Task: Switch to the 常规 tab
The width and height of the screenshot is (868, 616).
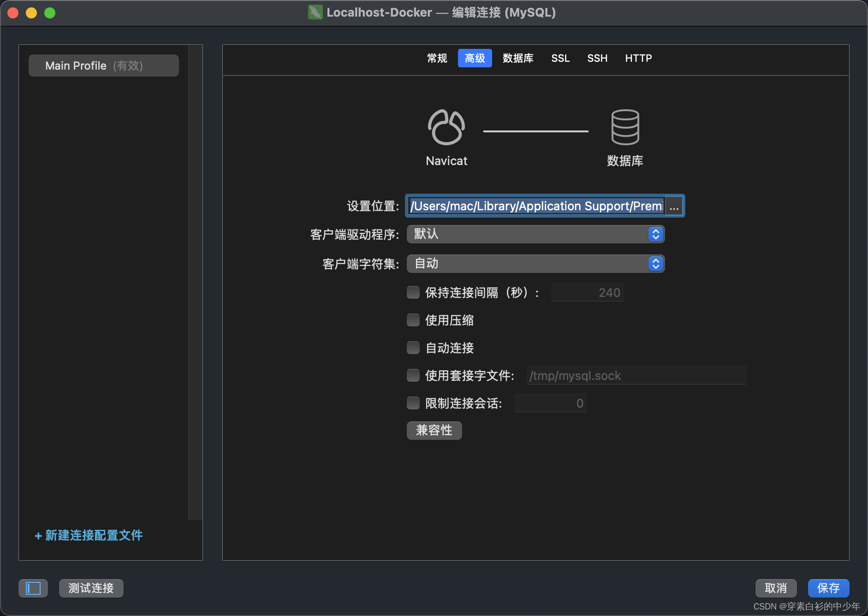Action: pyautogui.click(x=437, y=58)
